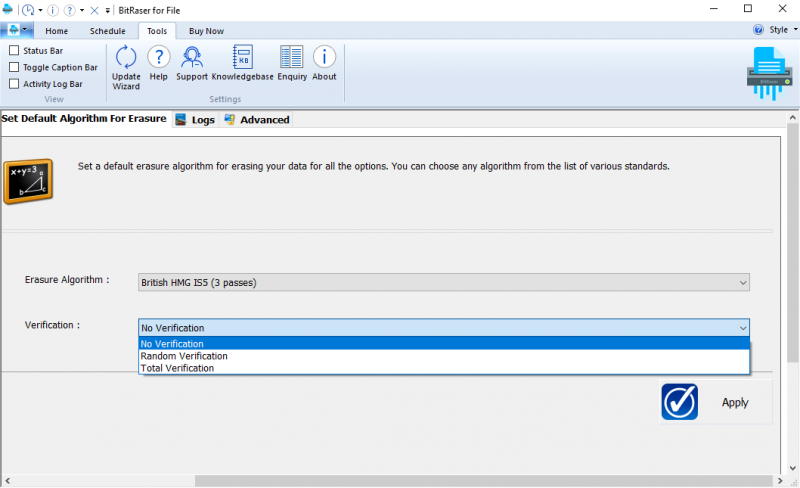800x488 pixels.
Task: Choose Total Verification option
Action: click(x=444, y=368)
